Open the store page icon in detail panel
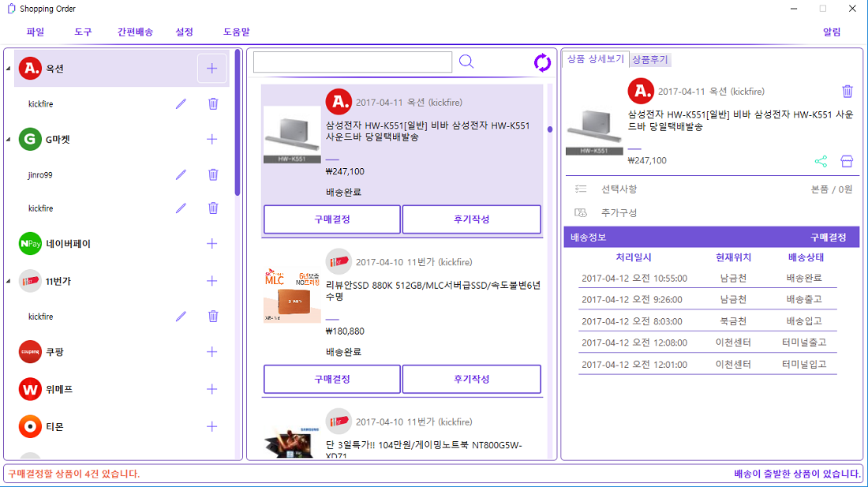 click(x=847, y=161)
